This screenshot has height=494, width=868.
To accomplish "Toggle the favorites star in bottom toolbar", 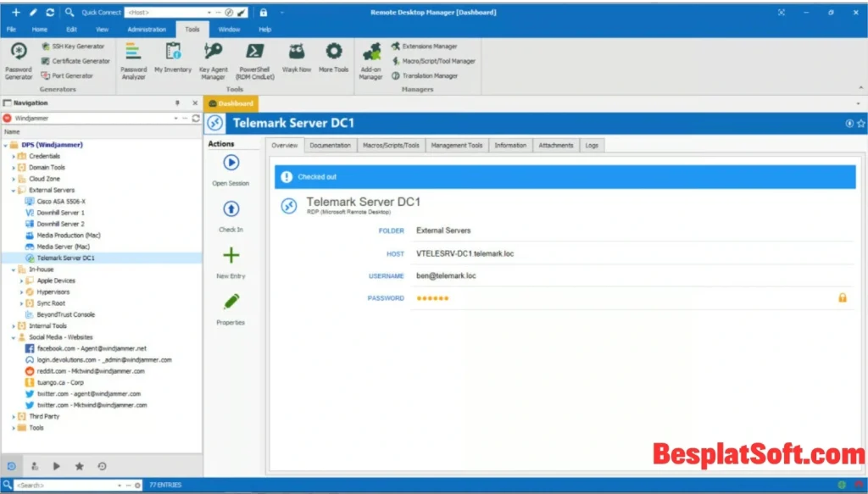I will point(80,465).
